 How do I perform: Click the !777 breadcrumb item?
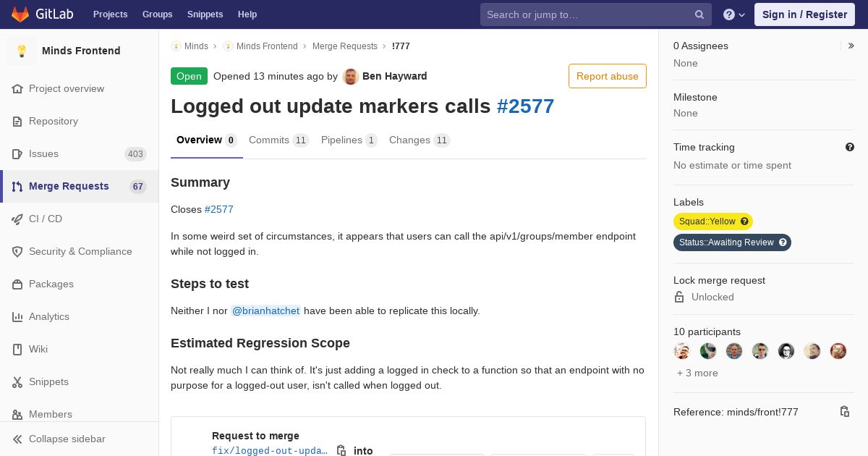[401, 46]
